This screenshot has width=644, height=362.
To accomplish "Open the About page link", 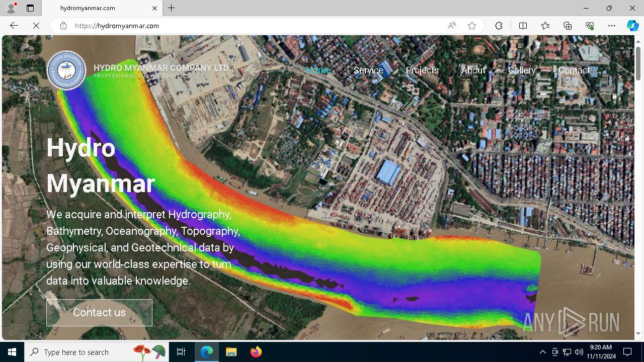I will coord(473,70).
